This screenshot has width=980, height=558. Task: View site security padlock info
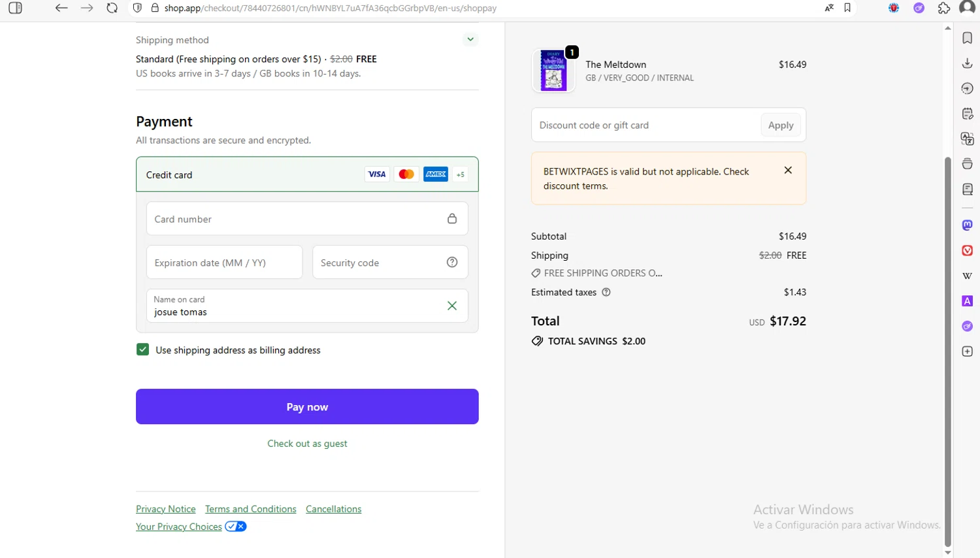click(x=155, y=8)
